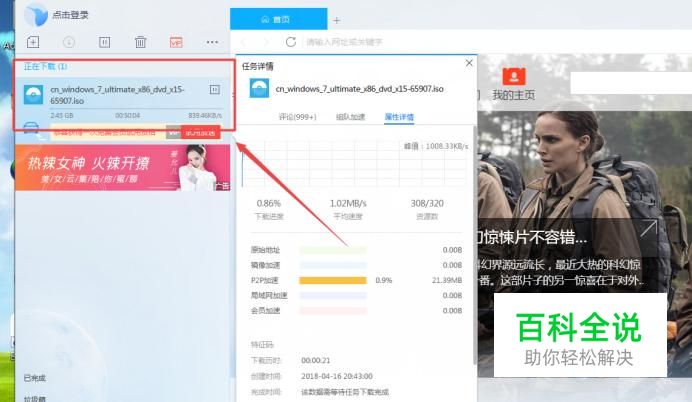Click the disc file icon in 任务详情
The image size is (692, 402).
coord(259,88)
